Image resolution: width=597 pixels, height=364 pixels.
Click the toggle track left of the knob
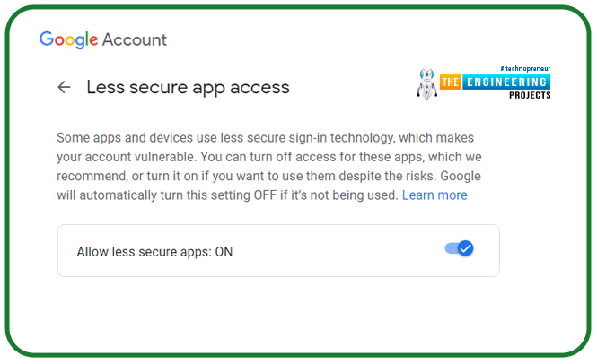click(452, 248)
